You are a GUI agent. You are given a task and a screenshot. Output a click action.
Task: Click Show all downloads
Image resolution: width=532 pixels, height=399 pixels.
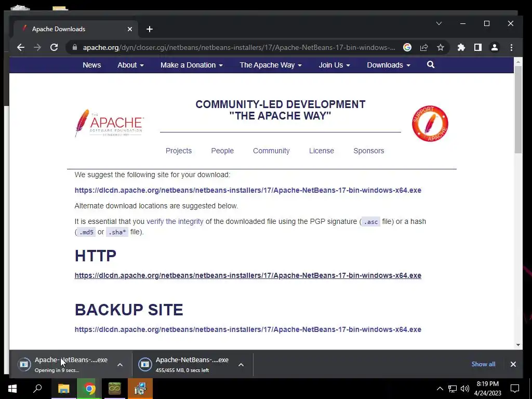(x=483, y=364)
